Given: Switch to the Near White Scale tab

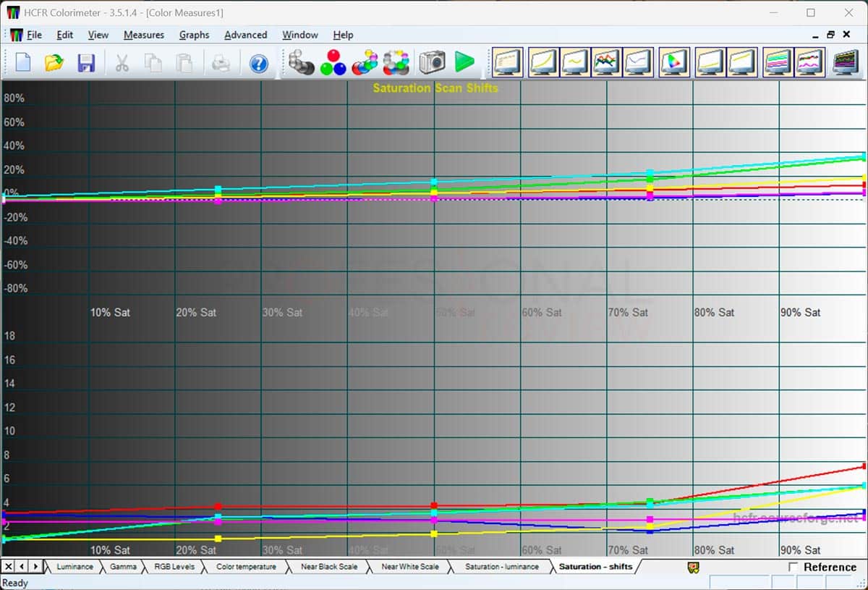Looking at the screenshot, I should (410, 567).
